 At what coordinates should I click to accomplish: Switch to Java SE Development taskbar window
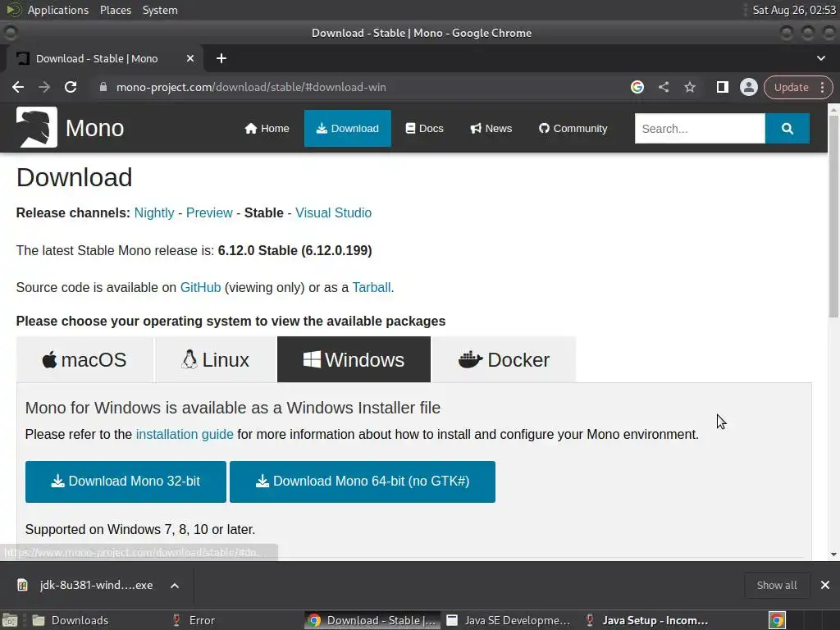click(508, 620)
